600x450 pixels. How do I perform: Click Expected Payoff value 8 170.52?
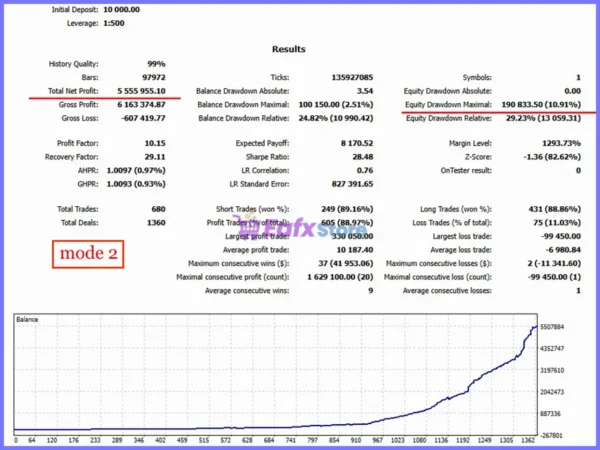357,143
